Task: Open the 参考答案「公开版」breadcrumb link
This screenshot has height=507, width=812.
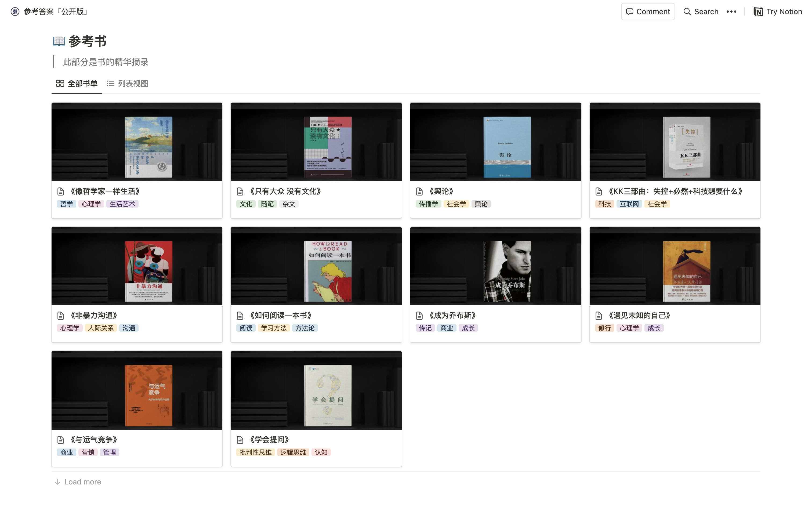Action: pos(56,12)
